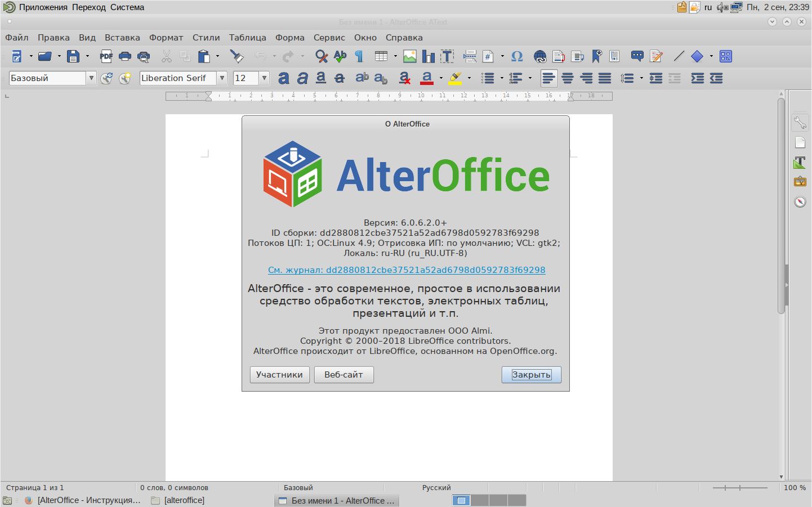Open the Вставка menu

[122, 38]
